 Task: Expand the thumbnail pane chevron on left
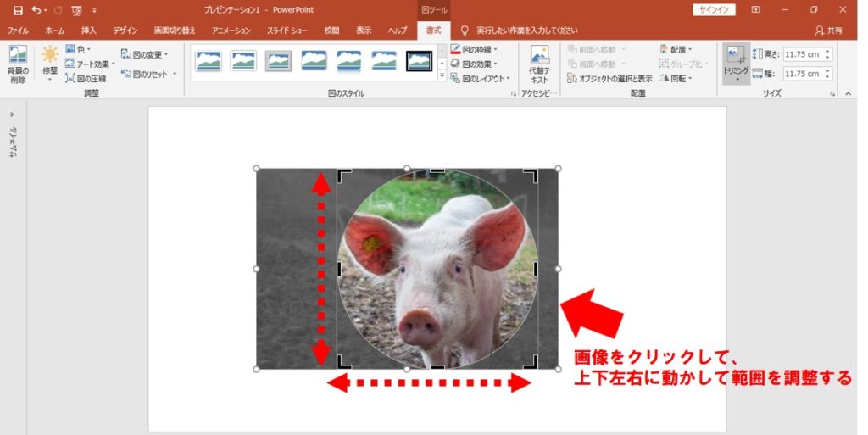click(x=12, y=114)
